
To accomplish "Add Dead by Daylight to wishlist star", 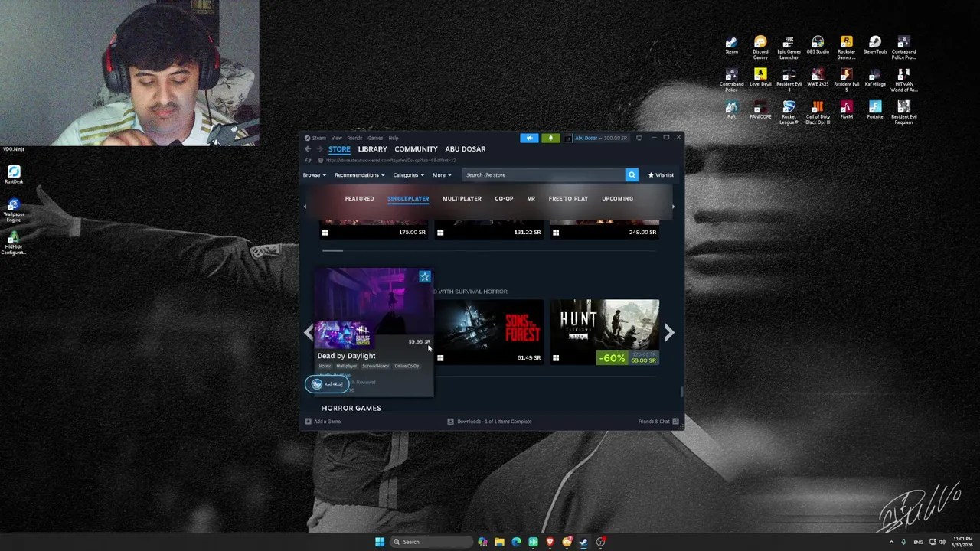I will coord(425,277).
